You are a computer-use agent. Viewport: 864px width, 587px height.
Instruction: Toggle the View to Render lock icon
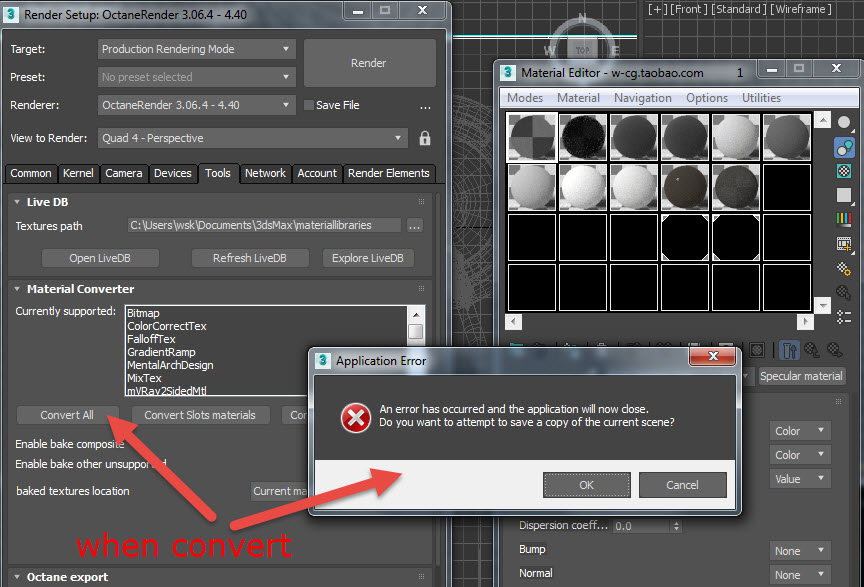coord(424,138)
